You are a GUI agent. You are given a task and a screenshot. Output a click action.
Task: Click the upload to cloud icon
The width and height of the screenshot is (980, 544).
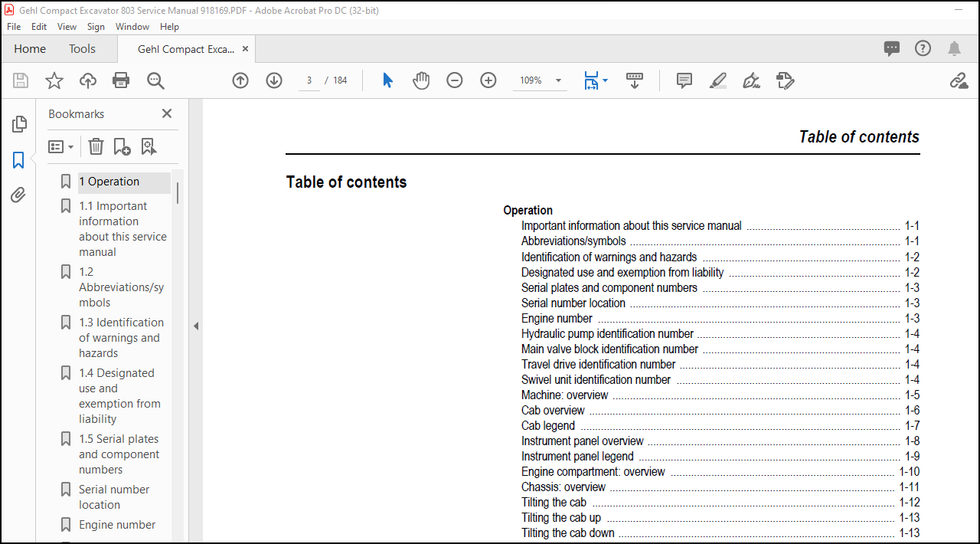[x=88, y=80]
